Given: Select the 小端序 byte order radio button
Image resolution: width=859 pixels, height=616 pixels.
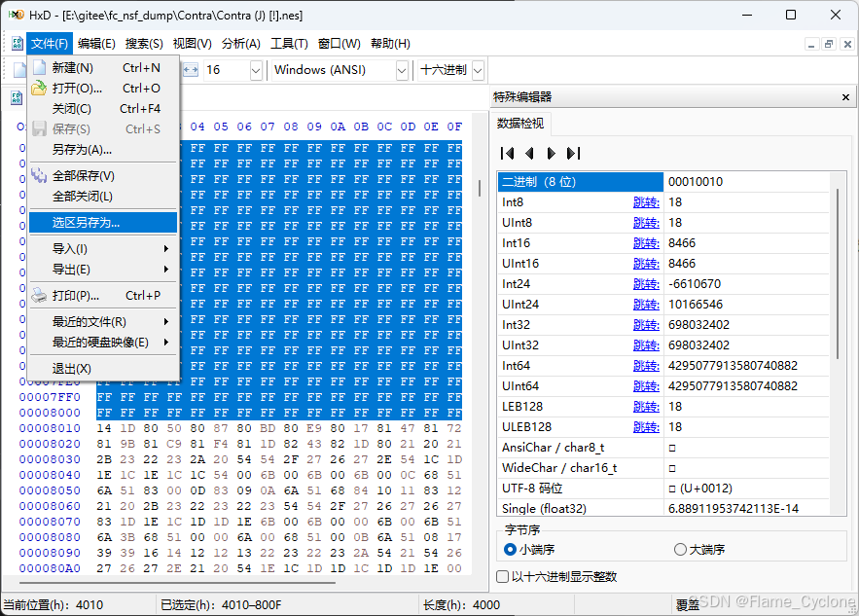Looking at the screenshot, I should pyautogui.click(x=509, y=550).
